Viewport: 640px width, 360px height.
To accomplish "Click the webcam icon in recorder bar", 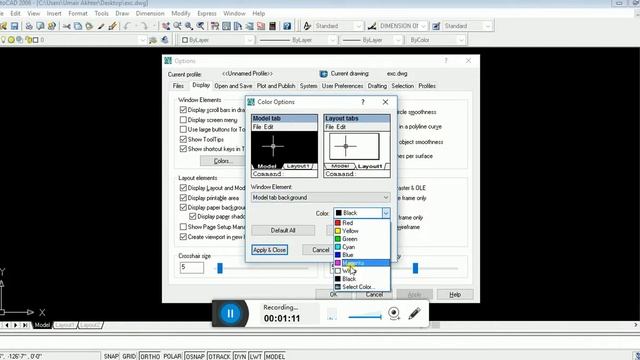I will coord(394,313).
